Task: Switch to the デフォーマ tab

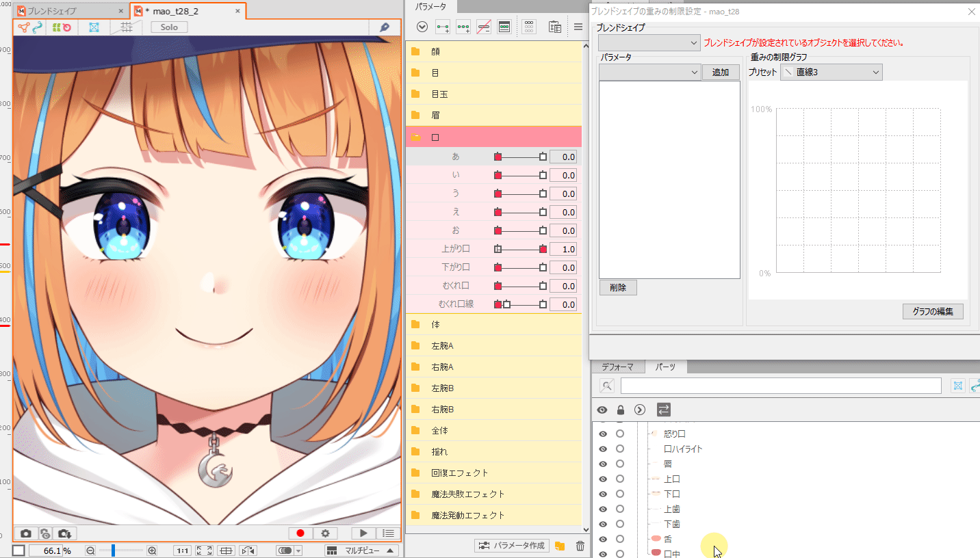Action: pyautogui.click(x=617, y=367)
